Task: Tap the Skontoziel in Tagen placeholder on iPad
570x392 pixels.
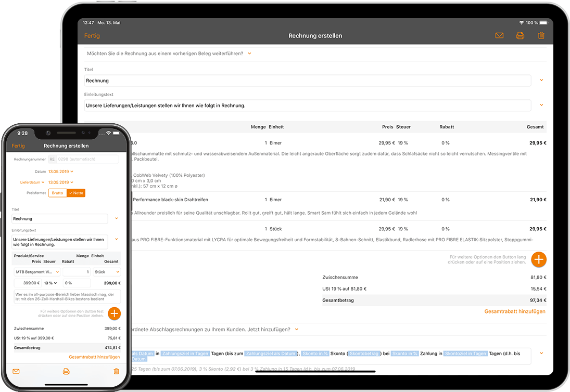Action: tap(465, 354)
